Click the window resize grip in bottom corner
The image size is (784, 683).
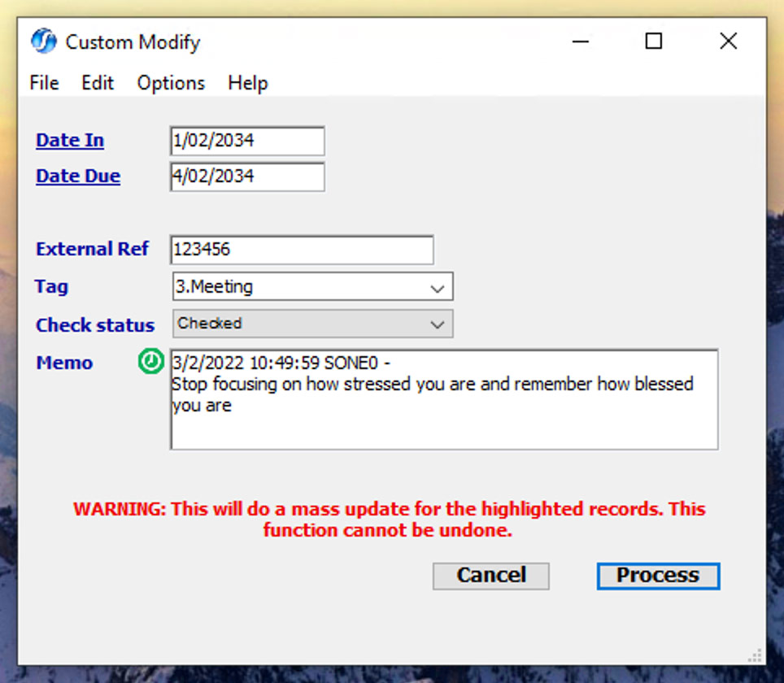[x=755, y=655]
